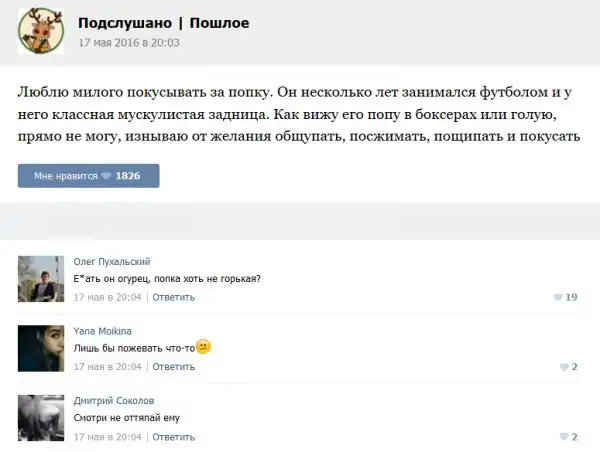
Task: Click the commenter name Yana Moikina
Action: pyautogui.click(x=103, y=331)
